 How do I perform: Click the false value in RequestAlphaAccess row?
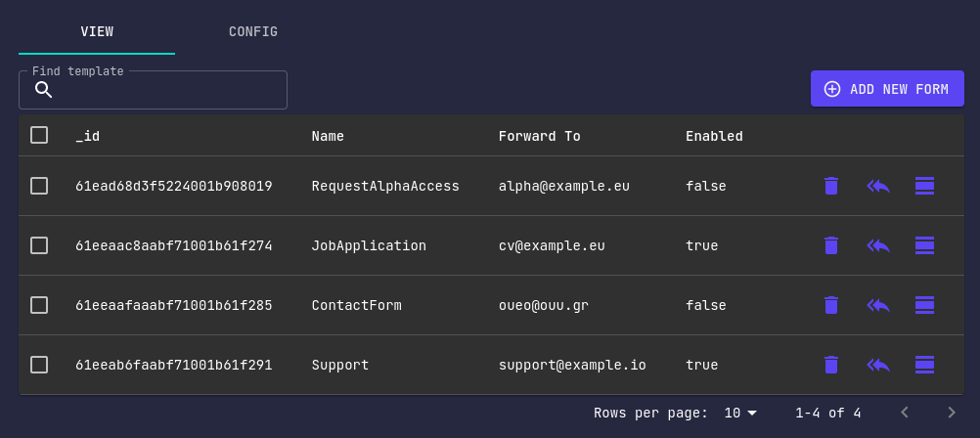click(705, 186)
